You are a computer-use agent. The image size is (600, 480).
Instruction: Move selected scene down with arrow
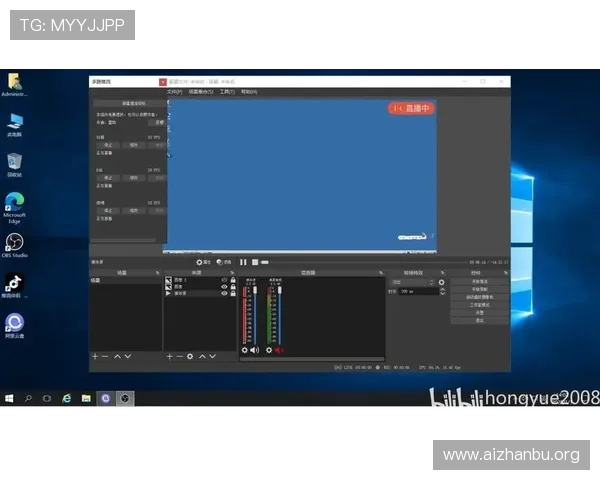point(129,356)
